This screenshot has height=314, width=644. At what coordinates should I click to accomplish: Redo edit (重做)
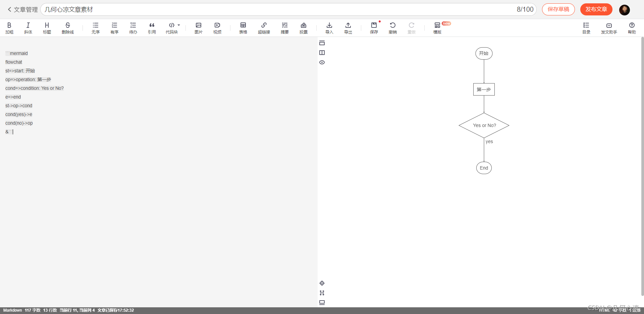pyautogui.click(x=412, y=28)
